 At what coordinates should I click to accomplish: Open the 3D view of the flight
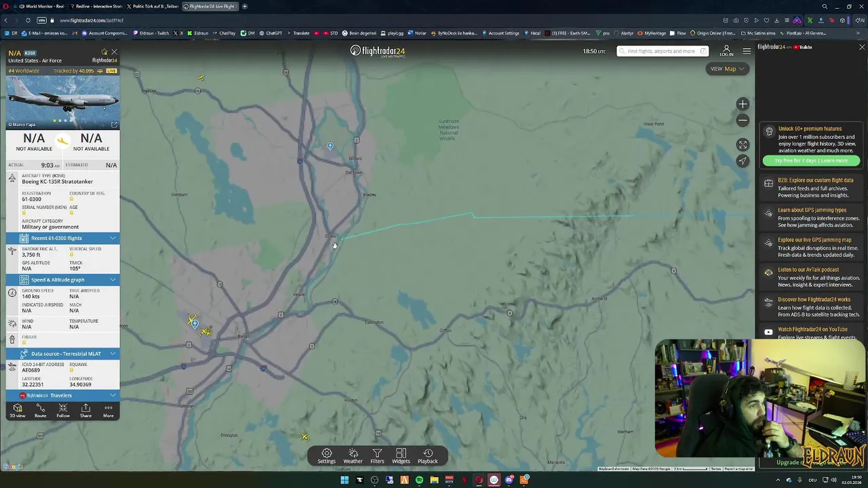[x=18, y=410]
